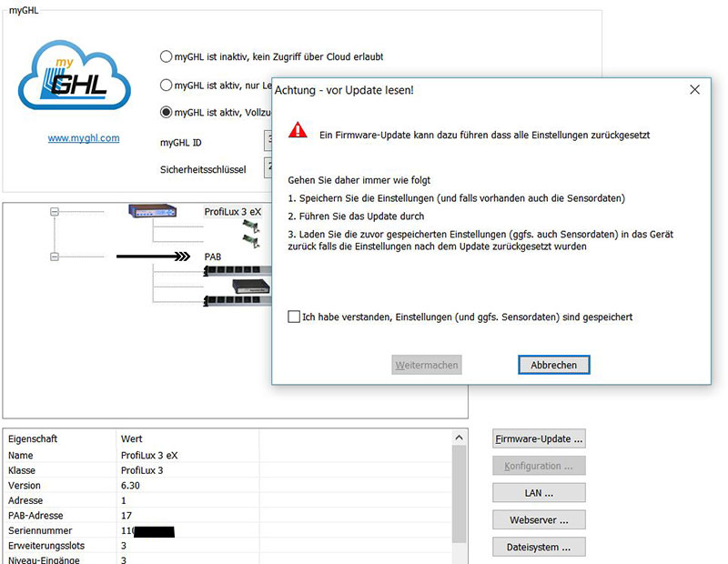Tick the 'Ich habe verstanden' checkbox
The width and height of the screenshot is (728, 564).
(293, 317)
